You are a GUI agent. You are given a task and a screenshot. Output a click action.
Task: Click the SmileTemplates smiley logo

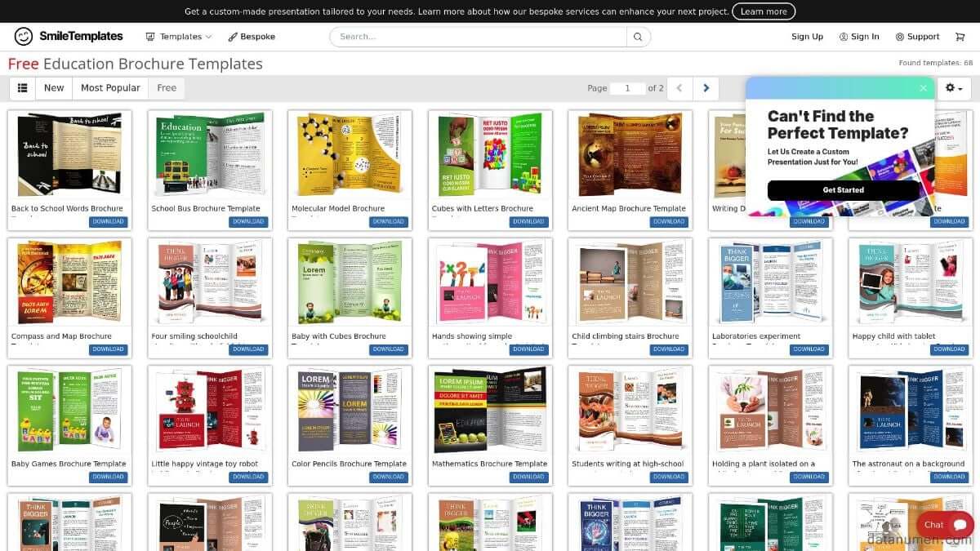[x=24, y=37]
